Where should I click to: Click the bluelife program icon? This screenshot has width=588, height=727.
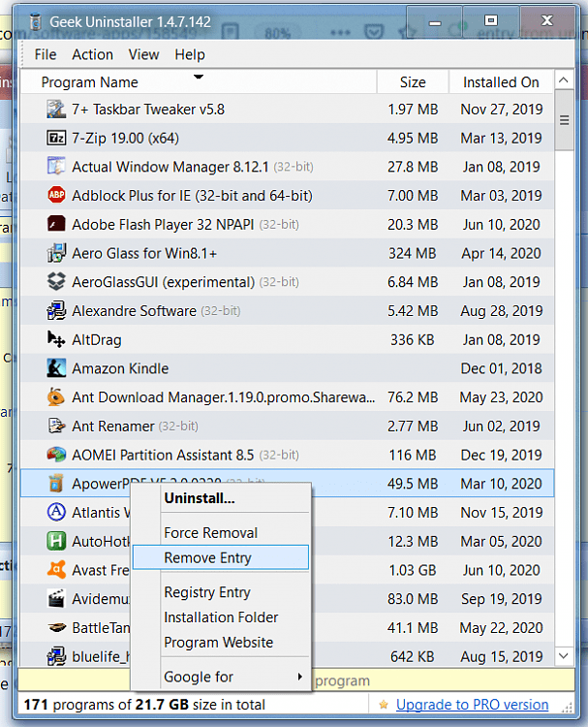pyautogui.click(x=56, y=656)
